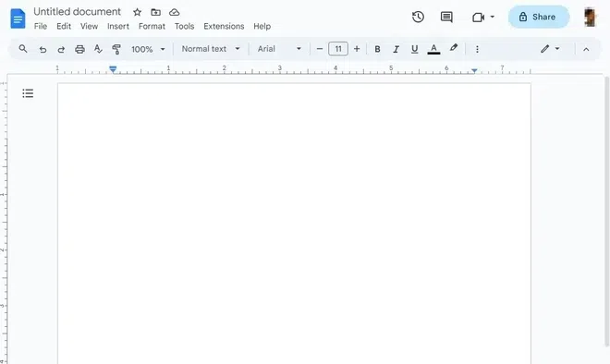Undo the last action

point(43,49)
